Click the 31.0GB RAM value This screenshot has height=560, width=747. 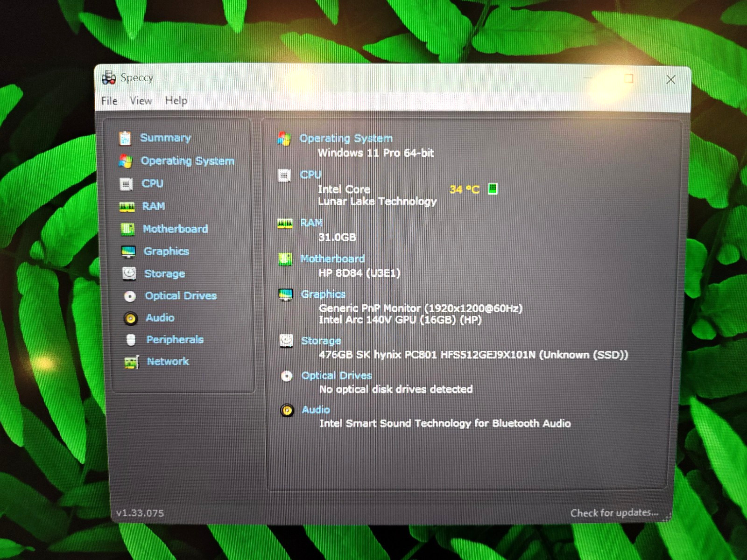tap(337, 238)
